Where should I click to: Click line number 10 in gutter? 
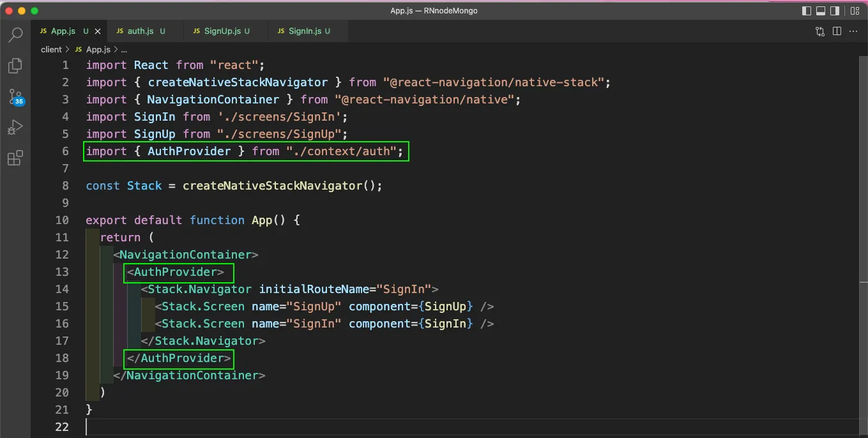62,220
